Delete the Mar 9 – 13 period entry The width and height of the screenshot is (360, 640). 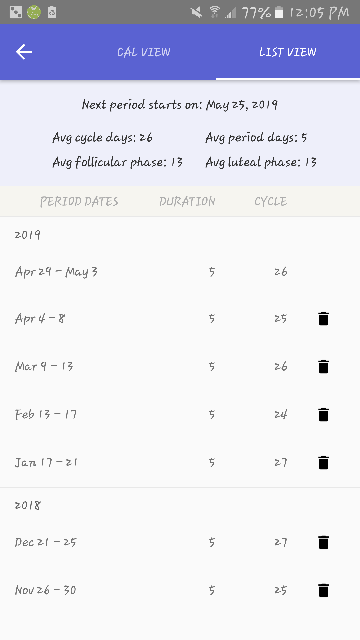pos(323,366)
